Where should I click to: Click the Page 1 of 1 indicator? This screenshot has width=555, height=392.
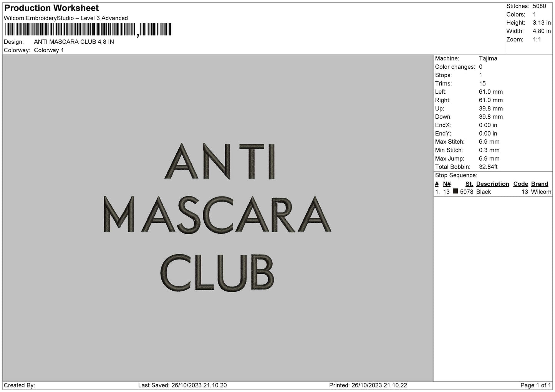[x=536, y=385]
